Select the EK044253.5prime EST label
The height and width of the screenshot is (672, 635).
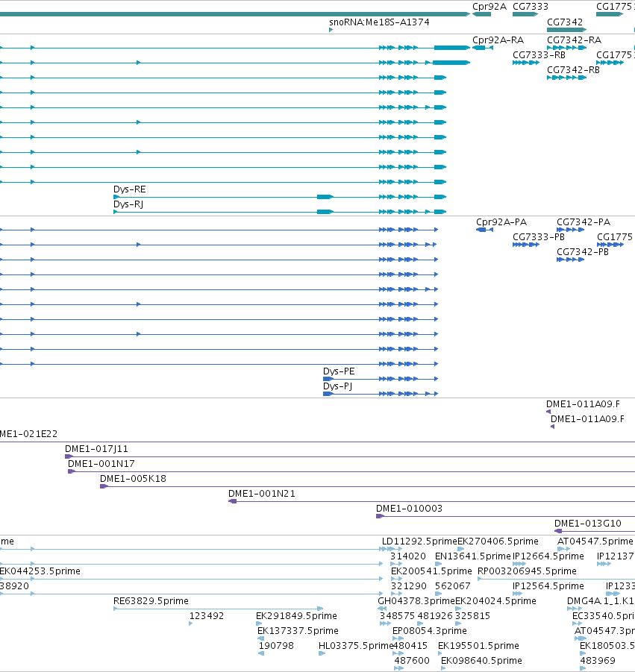40,572
